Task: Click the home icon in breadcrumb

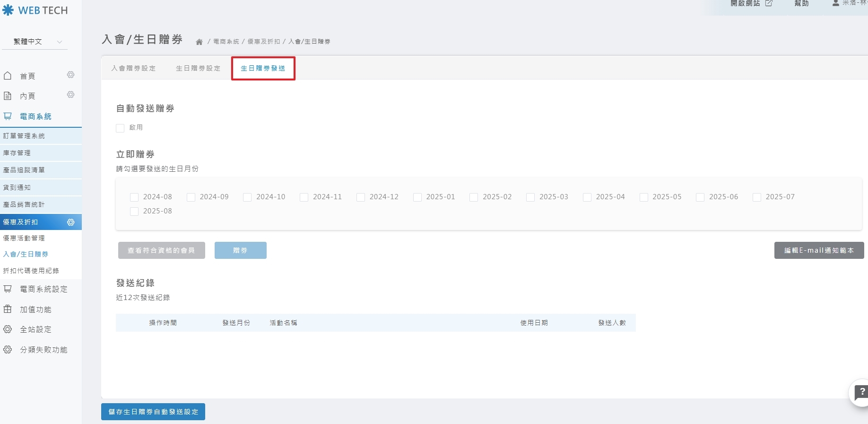Action: 199,42
